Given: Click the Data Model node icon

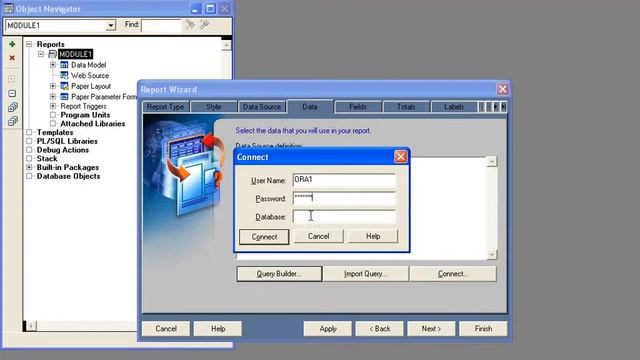Looking at the screenshot, I should tap(64, 65).
